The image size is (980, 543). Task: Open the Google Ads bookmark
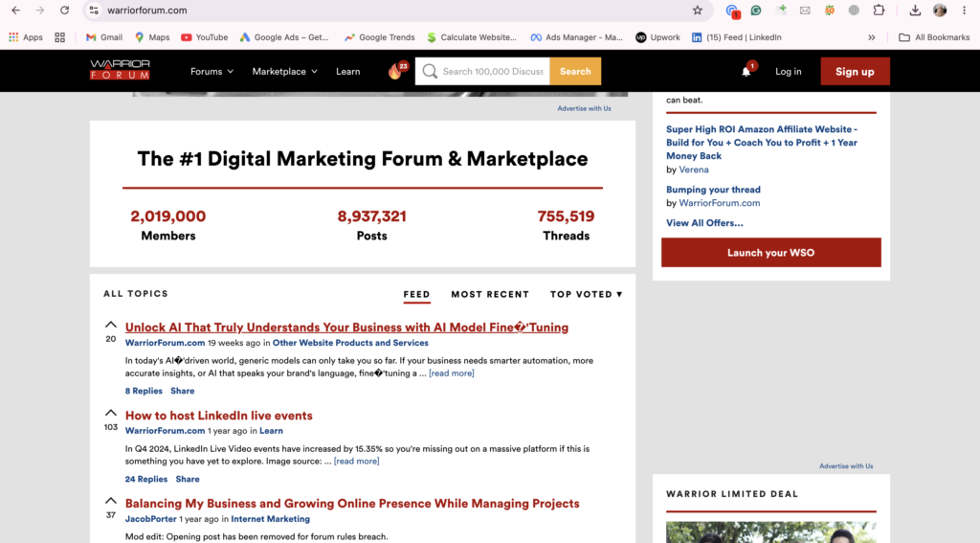click(x=283, y=37)
